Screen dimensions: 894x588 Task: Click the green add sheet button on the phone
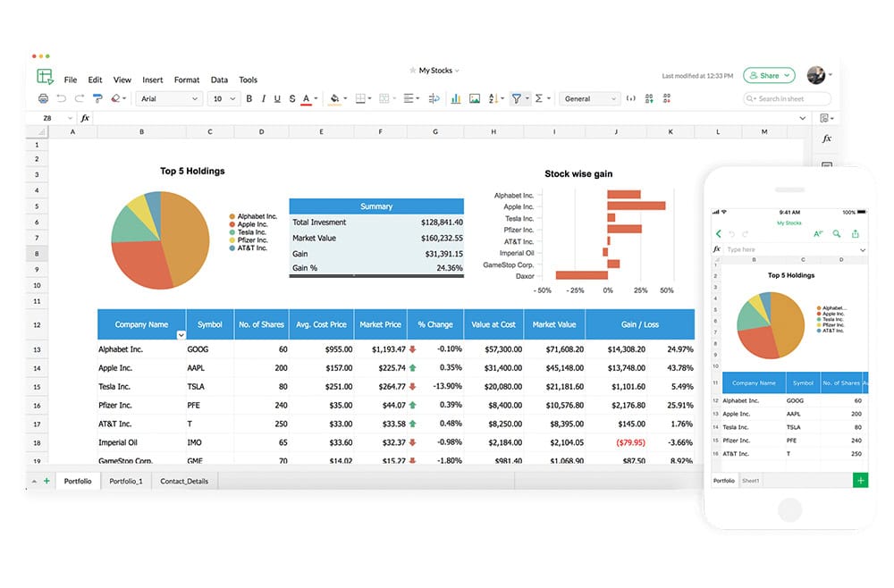click(x=860, y=480)
